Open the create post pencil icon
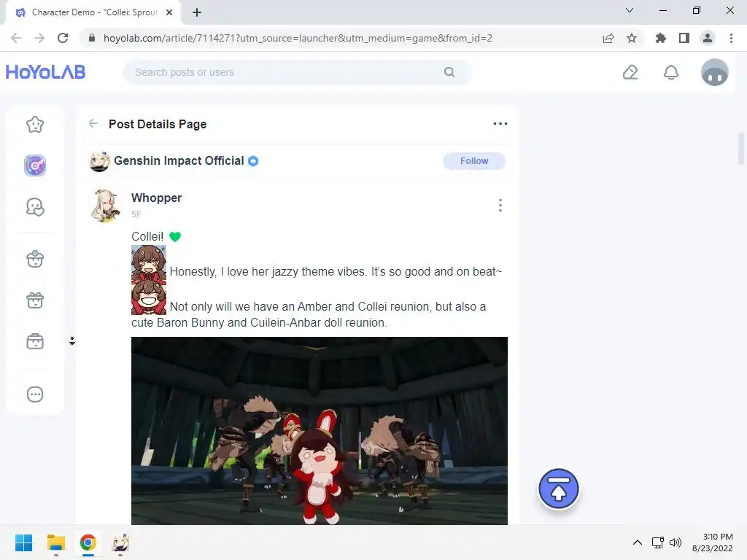 click(x=630, y=72)
